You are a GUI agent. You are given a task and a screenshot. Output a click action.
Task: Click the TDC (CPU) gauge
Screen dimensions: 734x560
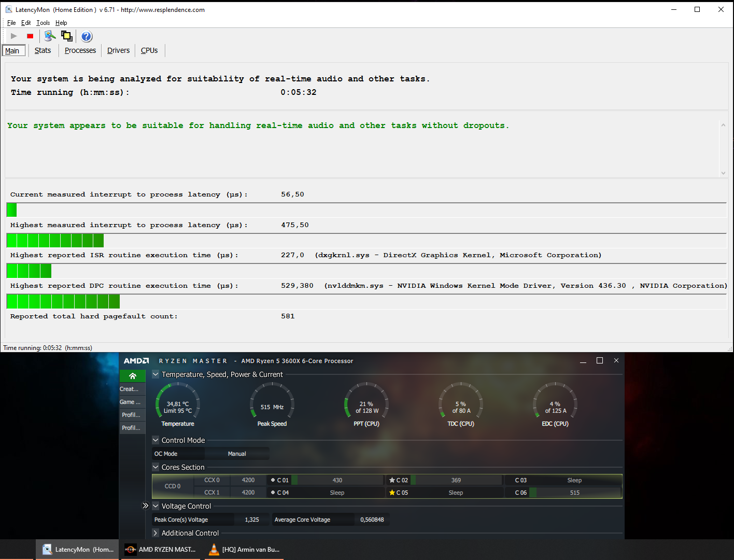pyautogui.click(x=461, y=404)
